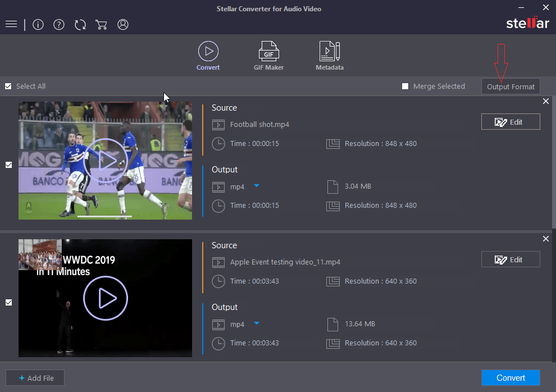556x392 pixels.
Task: Click Football shot output Time : 00:00:15
Action: 254,205
